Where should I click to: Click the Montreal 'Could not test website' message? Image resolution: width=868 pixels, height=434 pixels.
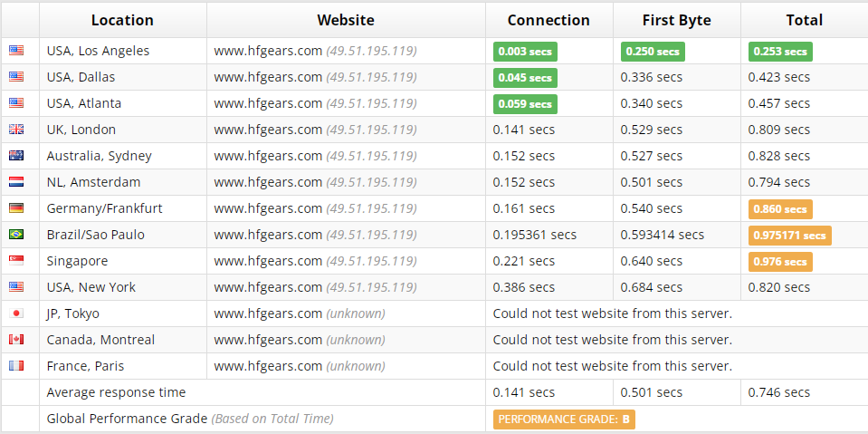[612, 340]
